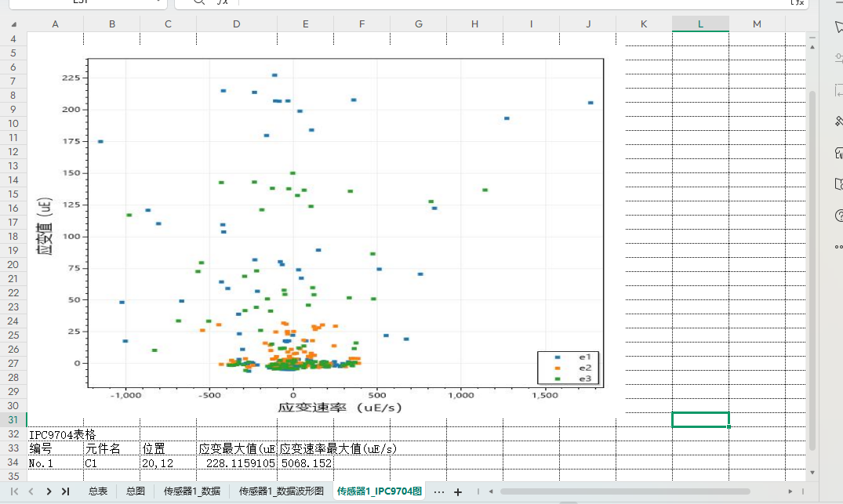The height and width of the screenshot is (504, 843).
Task: Click the next sheet arrow
Action: tap(49, 491)
